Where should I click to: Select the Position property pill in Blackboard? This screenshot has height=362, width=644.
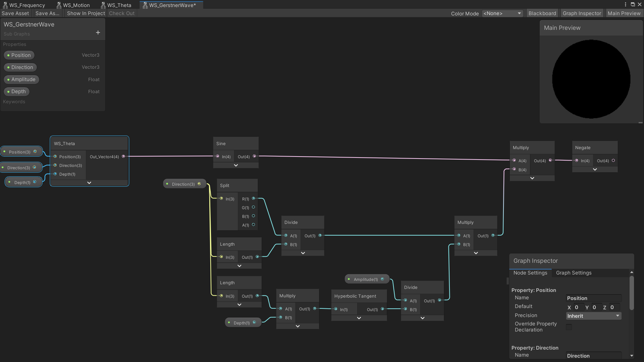pyautogui.click(x=19, y=55)
